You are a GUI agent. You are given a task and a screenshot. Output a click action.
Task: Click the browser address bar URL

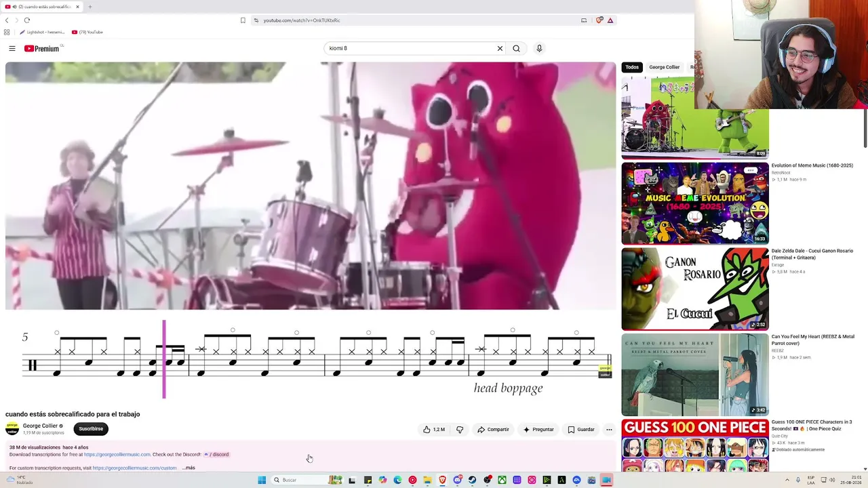[302, 20]
